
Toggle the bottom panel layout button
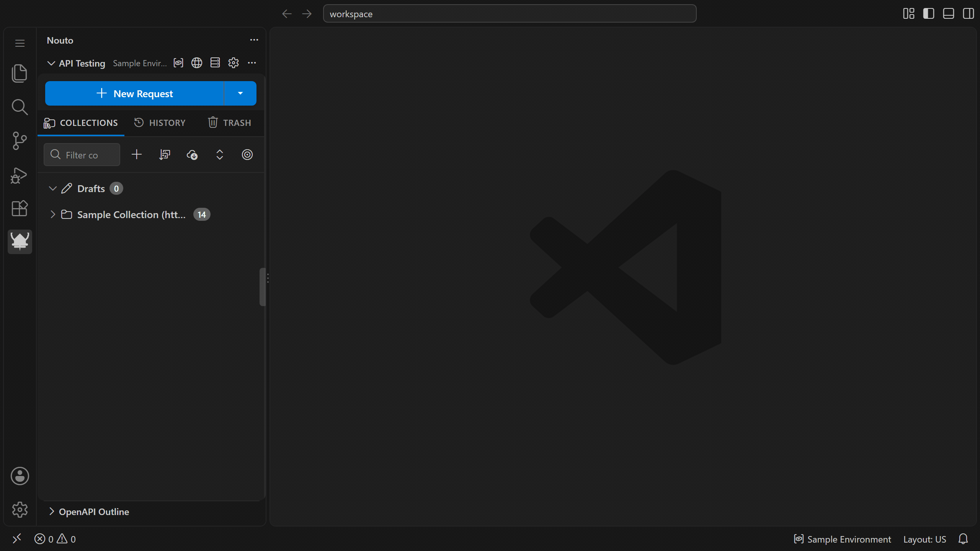coord(949,14)
